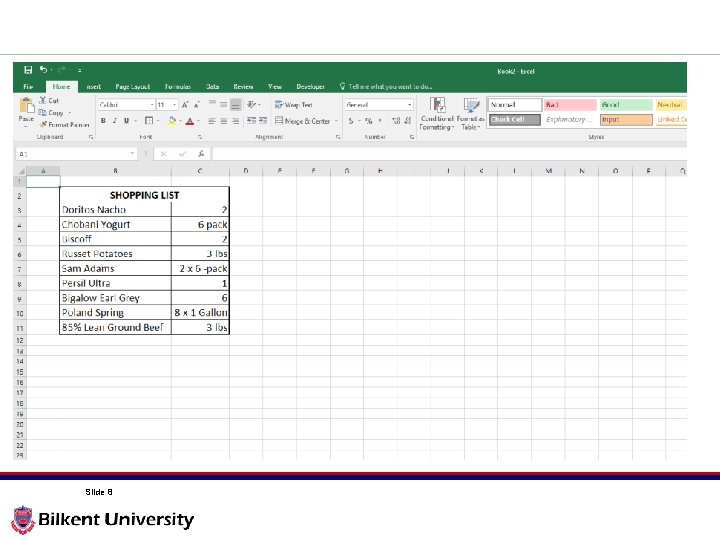
Task: Click the accounting dollar format icon
Action: 351,121
